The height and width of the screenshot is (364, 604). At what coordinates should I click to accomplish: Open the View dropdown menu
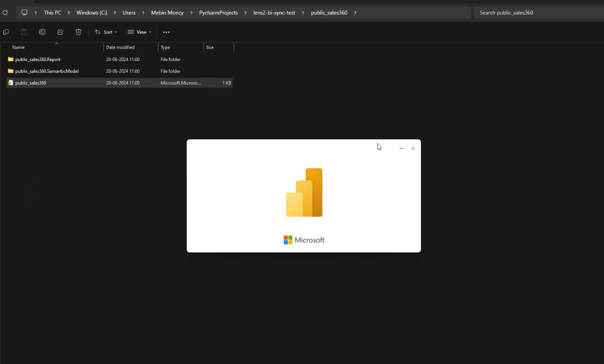click(x=139, y=32)
